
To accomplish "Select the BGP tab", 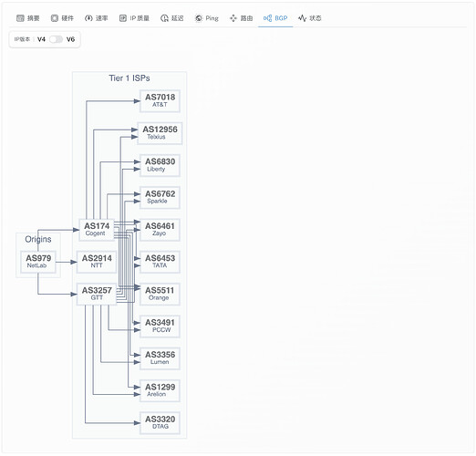I will click(275, 18).
